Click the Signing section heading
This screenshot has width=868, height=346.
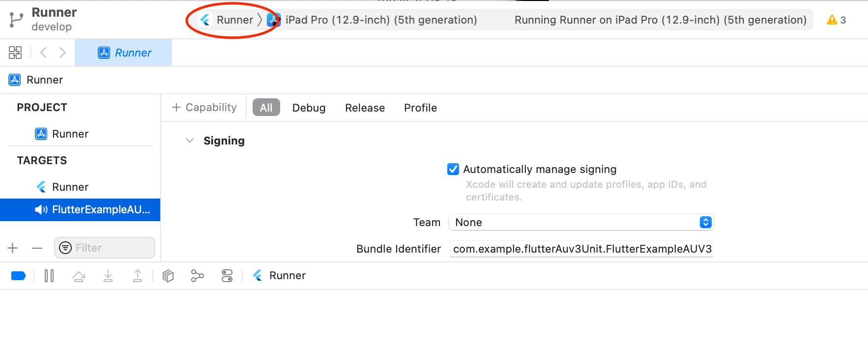(224, 141)
